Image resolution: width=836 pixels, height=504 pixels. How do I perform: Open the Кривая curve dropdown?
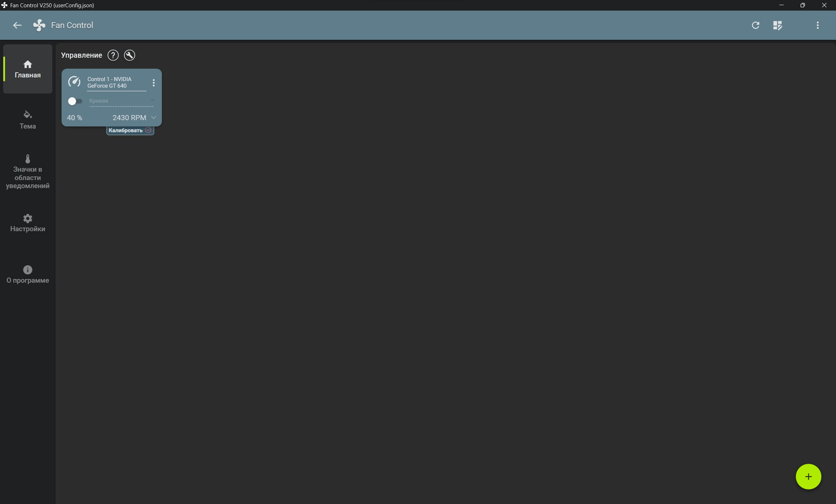click(x=121, y=101)
